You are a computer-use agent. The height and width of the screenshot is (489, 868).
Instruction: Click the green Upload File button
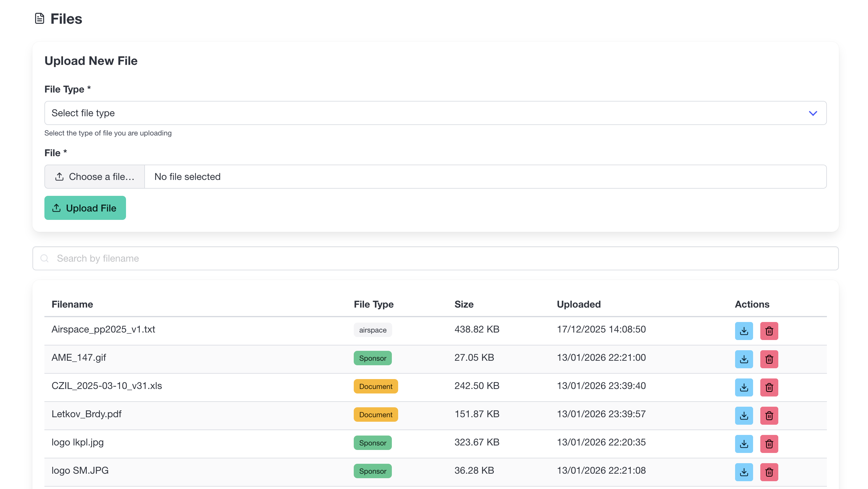click(85, 208)
